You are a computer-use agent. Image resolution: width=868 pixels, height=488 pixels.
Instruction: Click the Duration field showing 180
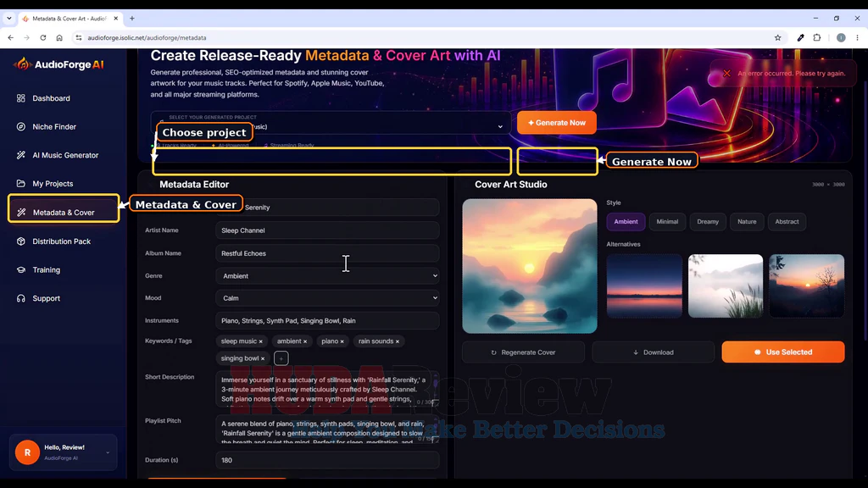(x=327, y=460)
